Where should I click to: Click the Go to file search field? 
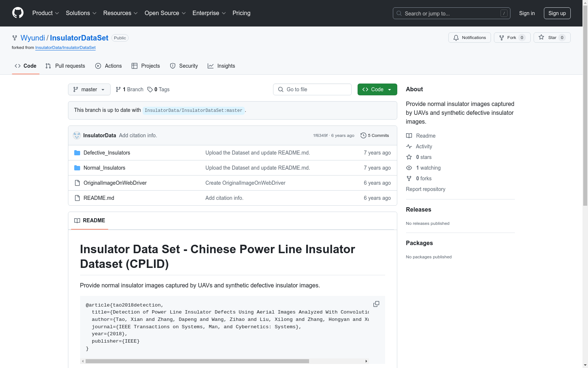tap(312, 89)
